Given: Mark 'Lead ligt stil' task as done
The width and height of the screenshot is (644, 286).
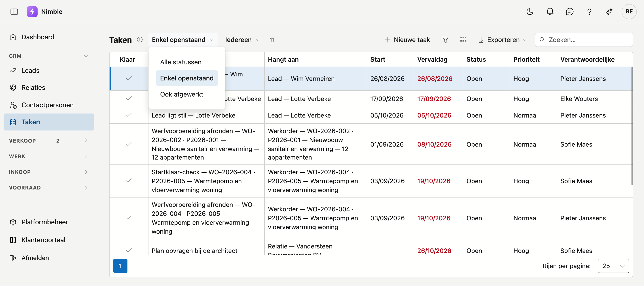Looking at the screenshot, I should [129, 115].
